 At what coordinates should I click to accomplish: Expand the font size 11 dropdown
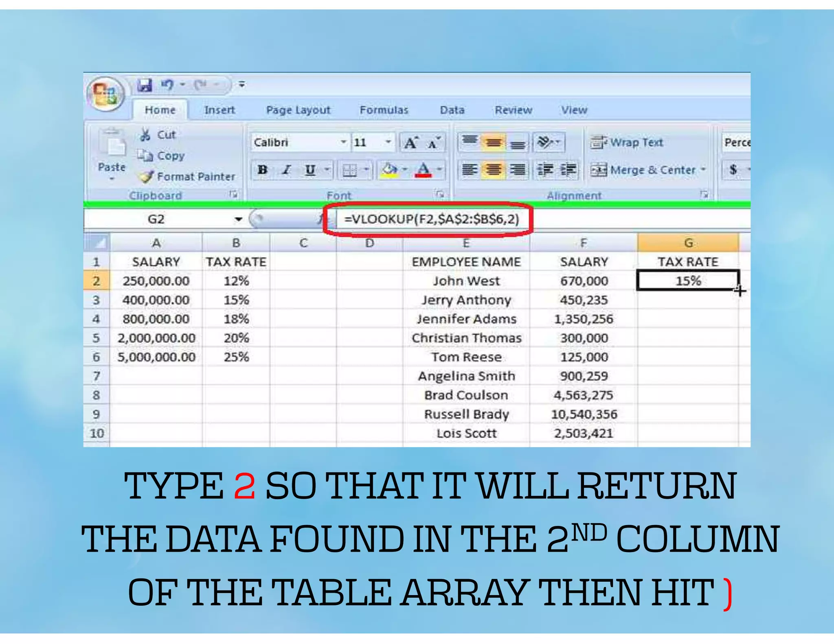coord(388,142)
